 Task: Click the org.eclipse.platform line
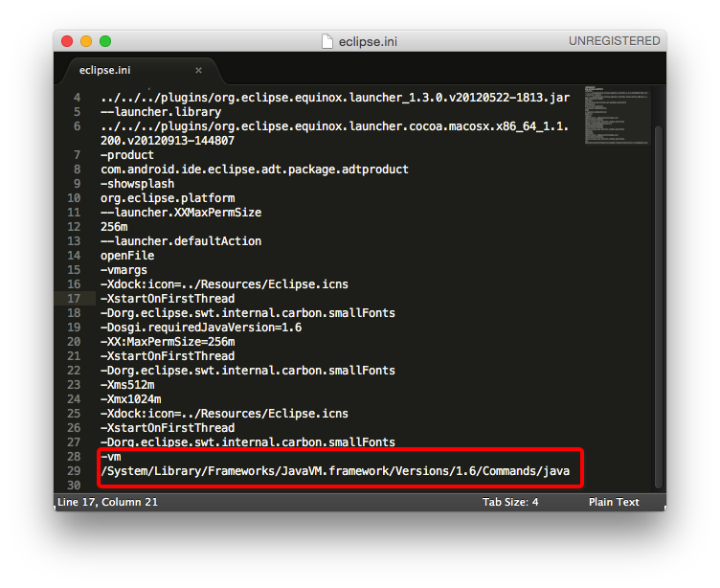coord(168,198)
